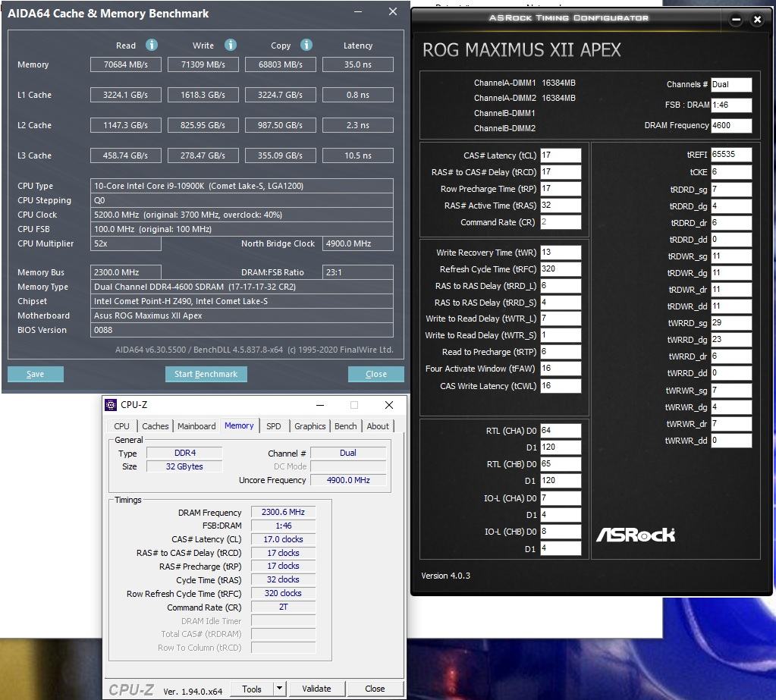Click the IO-L (CHA) D0 field
This screenshot has height=700, width=776.
click(x=561, y=498)
